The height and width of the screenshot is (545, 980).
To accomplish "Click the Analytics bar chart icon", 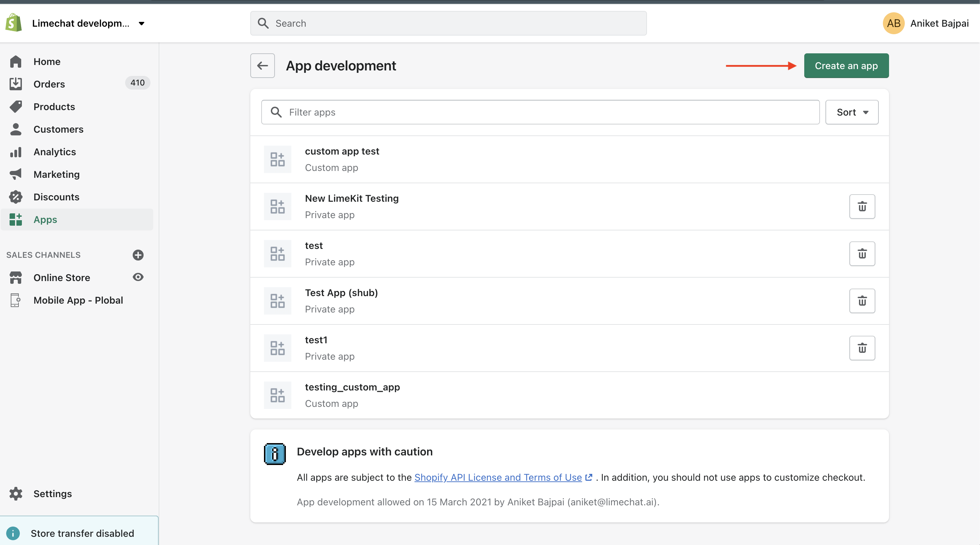I will (16, 152).
